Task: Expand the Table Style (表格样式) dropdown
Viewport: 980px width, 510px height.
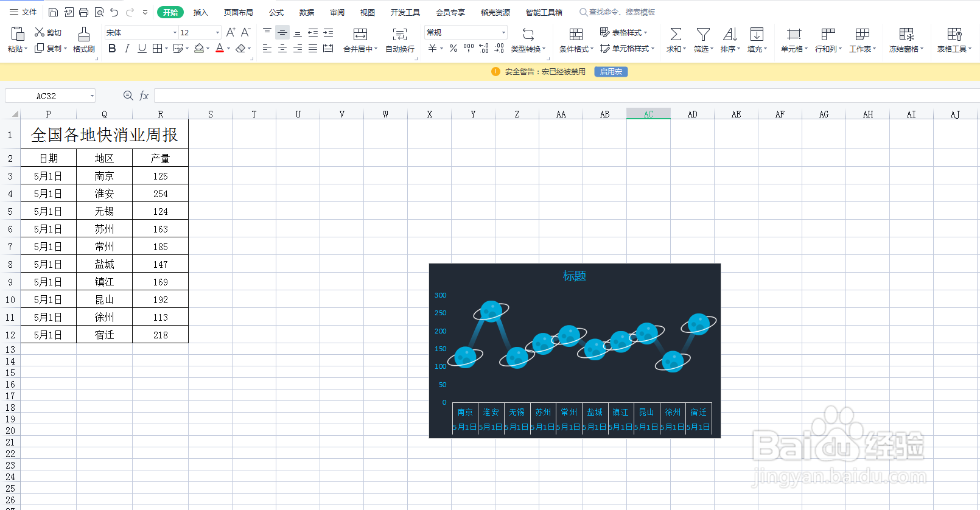Action: coord(645,33)
